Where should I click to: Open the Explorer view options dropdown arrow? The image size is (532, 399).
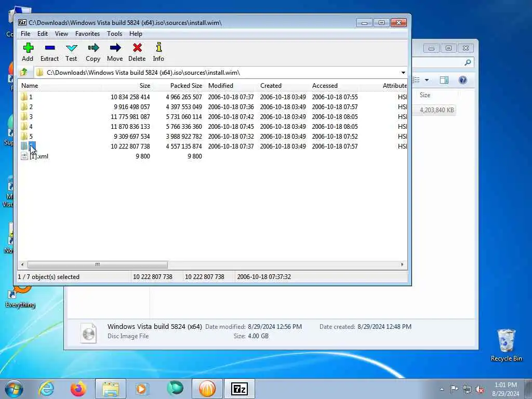[427, 80]
